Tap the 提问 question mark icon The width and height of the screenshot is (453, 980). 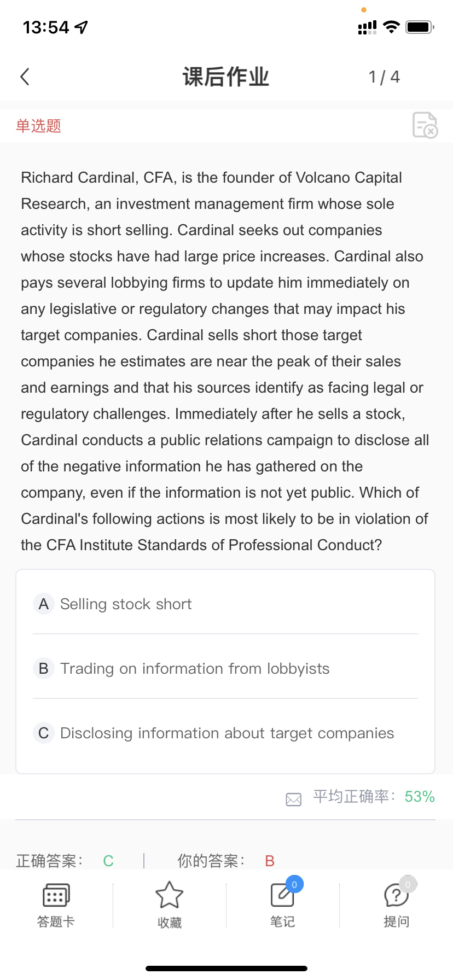(396, 896)
